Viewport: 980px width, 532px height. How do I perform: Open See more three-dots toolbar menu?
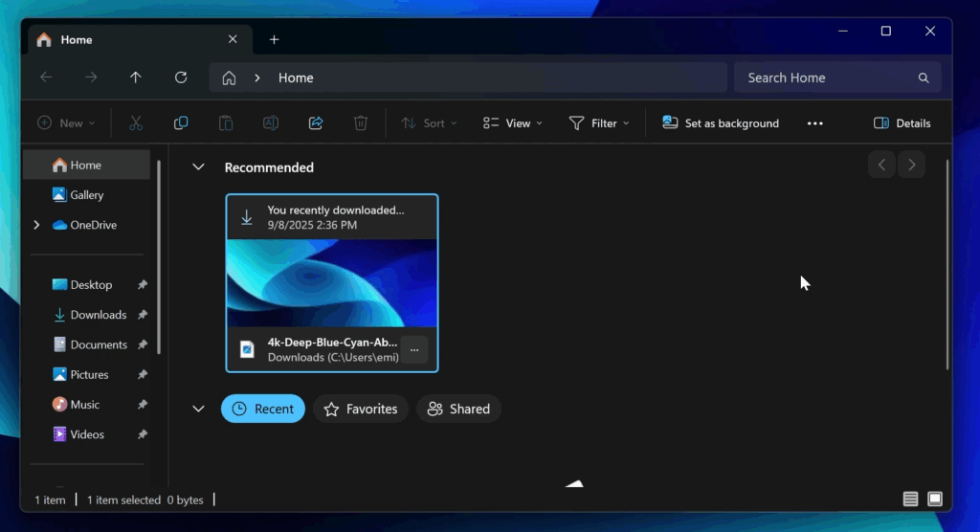[815, 123]
